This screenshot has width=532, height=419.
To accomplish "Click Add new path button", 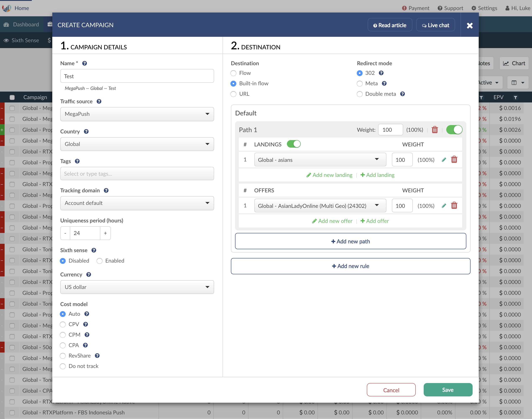I will [x=350, y=241].
